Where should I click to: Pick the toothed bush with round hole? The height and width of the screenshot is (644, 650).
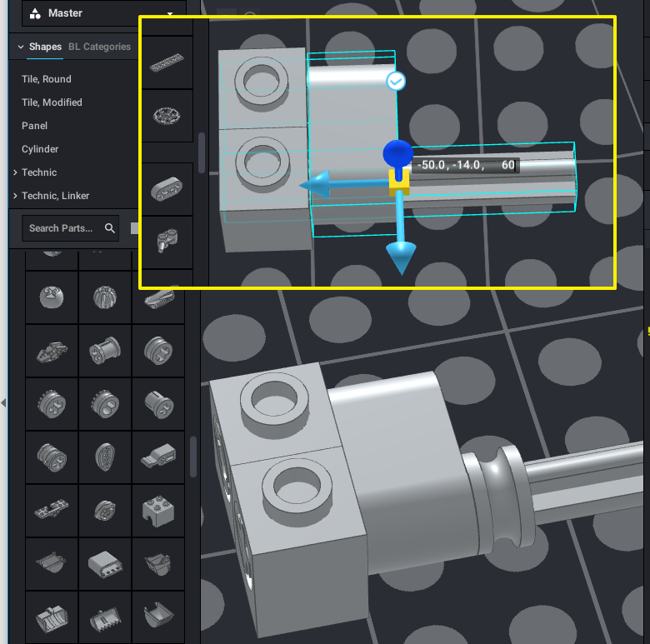[105, 404]
